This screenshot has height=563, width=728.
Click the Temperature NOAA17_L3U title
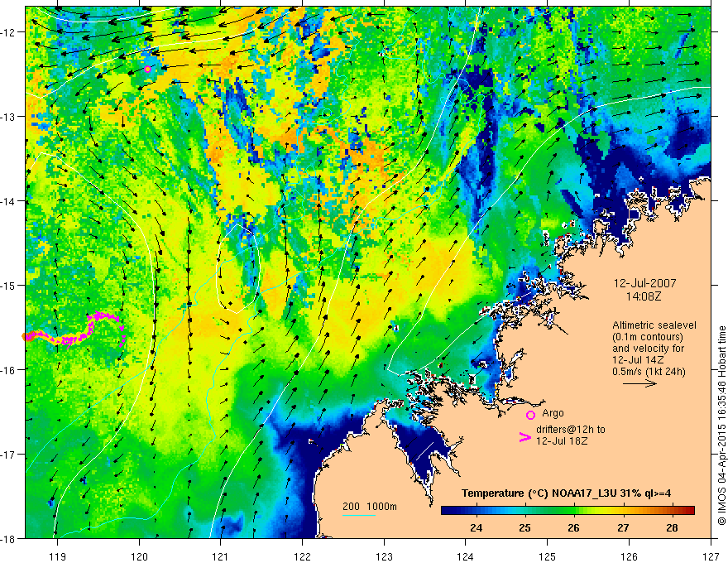pos(566,493)
